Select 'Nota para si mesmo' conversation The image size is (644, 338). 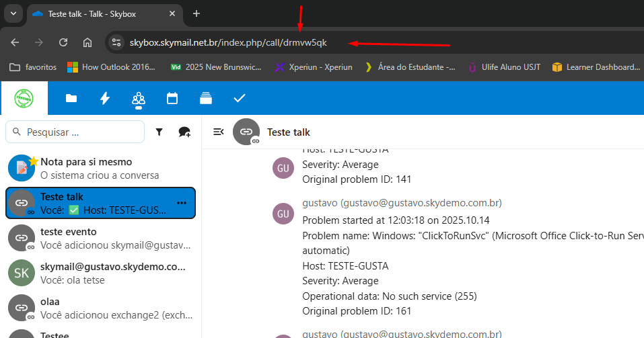point(101,168)
